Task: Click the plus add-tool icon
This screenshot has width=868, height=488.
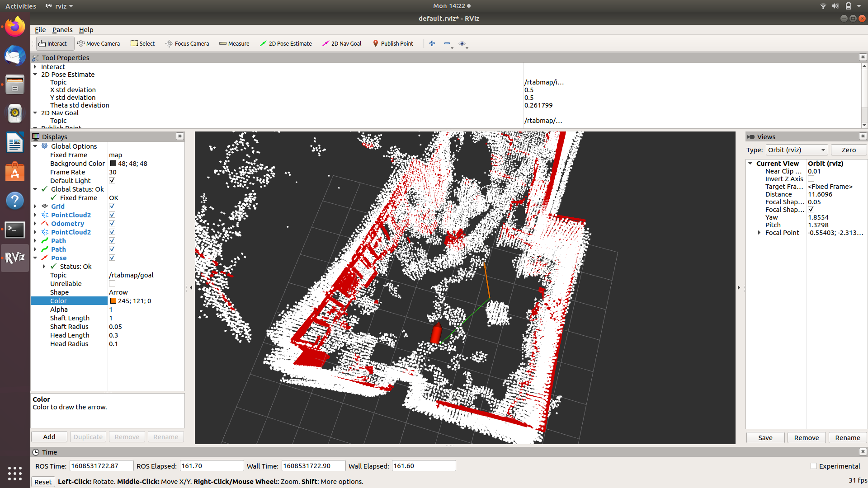Action: click(x=432, y=43)
